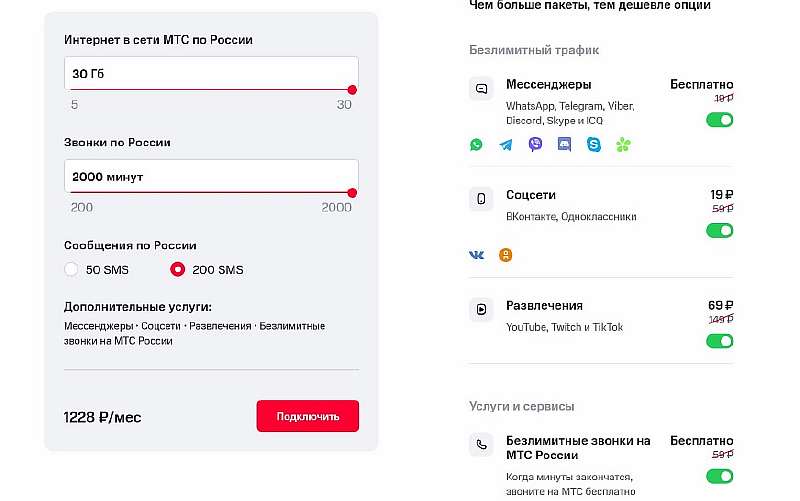Click the internet 30 Гб slider handle
This screenshot has width=800, height=501.
(352, 90)
